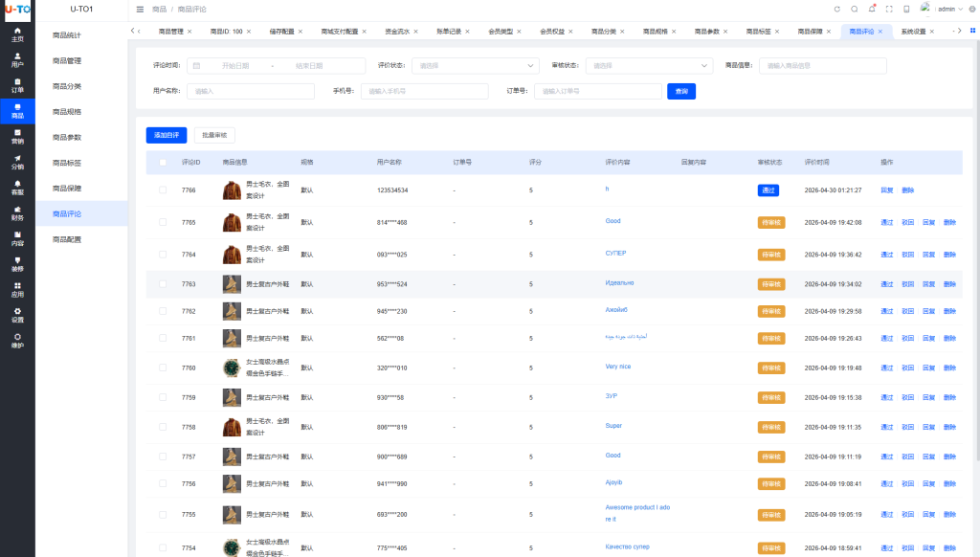Open 财务 finance section in sidebar
The width and height of the screenshot is (980, 557).
pos(17,213)
